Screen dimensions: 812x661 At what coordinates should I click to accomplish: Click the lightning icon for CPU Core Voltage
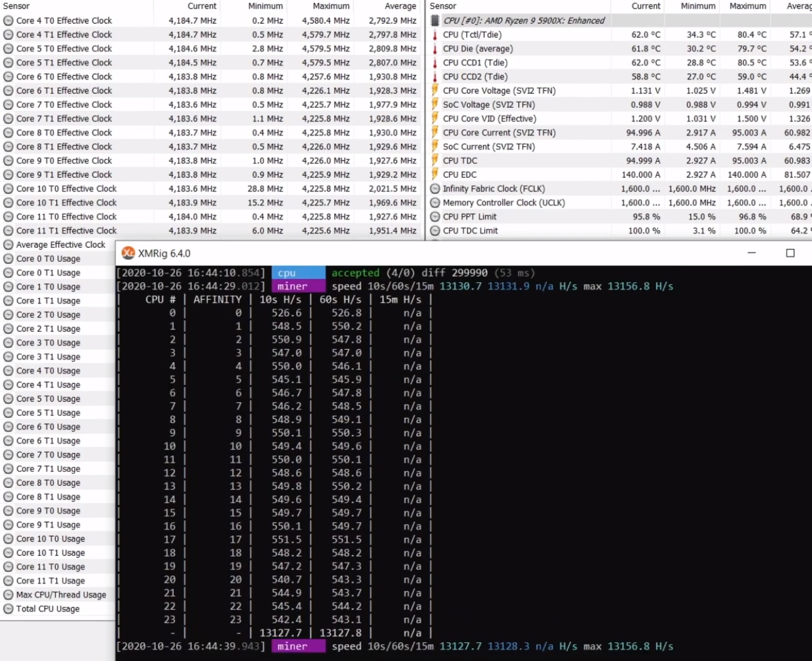coord(435,91)
